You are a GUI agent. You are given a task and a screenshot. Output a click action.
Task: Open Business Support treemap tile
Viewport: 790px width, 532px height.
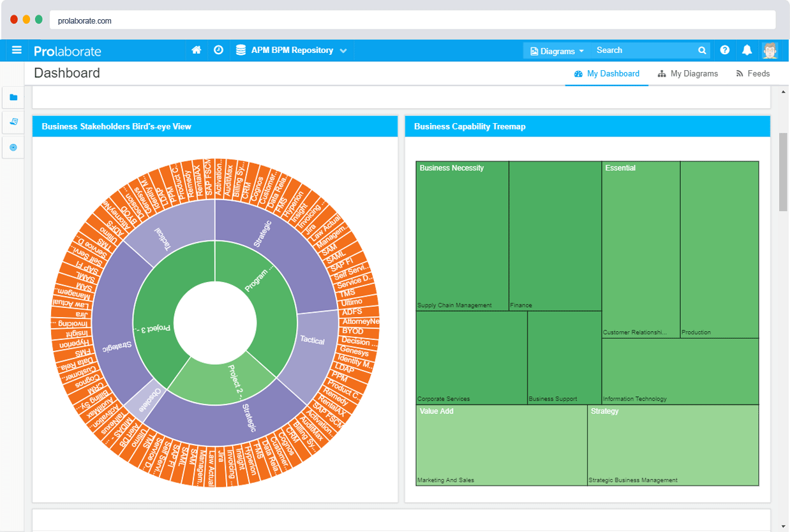point(565,358)
